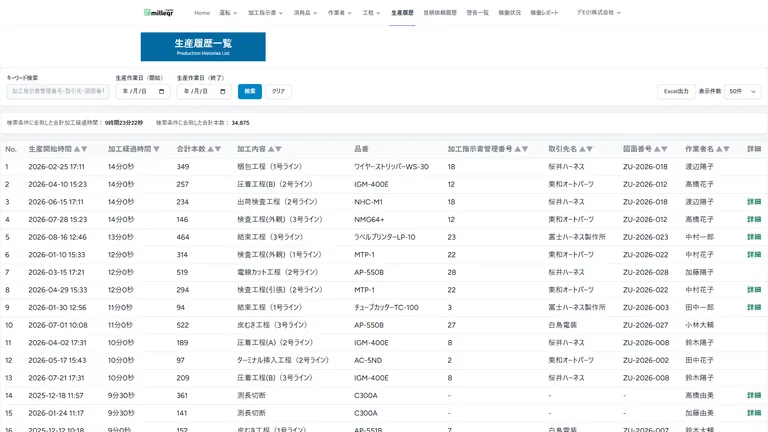Go to Home in the navigation
The height and width of the screenshot is (432, 768).
[x=202, y=13]
